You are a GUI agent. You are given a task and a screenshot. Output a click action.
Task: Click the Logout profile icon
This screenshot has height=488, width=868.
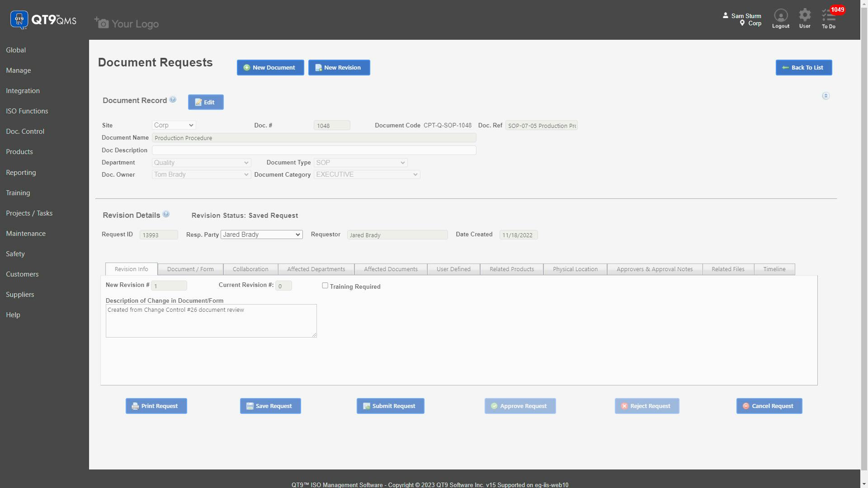click(x=780, y=16)
